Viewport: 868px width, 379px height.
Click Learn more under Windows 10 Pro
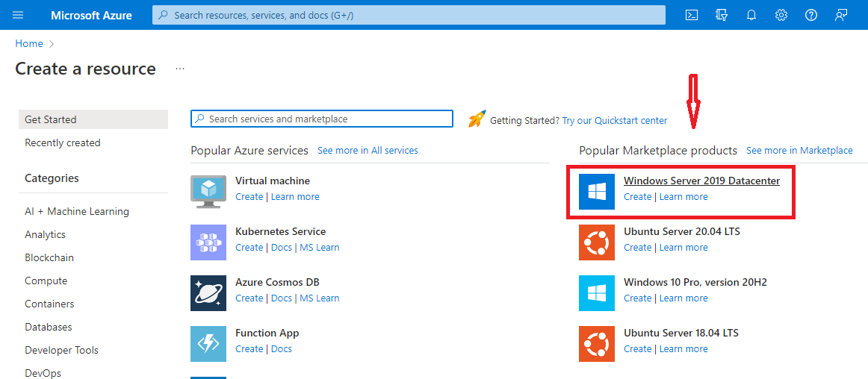(x=683, y=298)
